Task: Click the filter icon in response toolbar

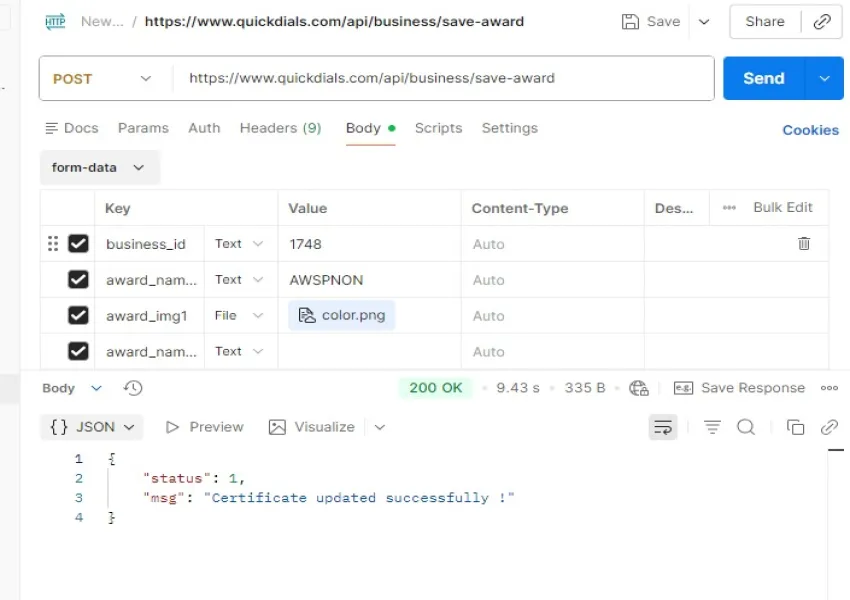Action: tap(712, 427)
